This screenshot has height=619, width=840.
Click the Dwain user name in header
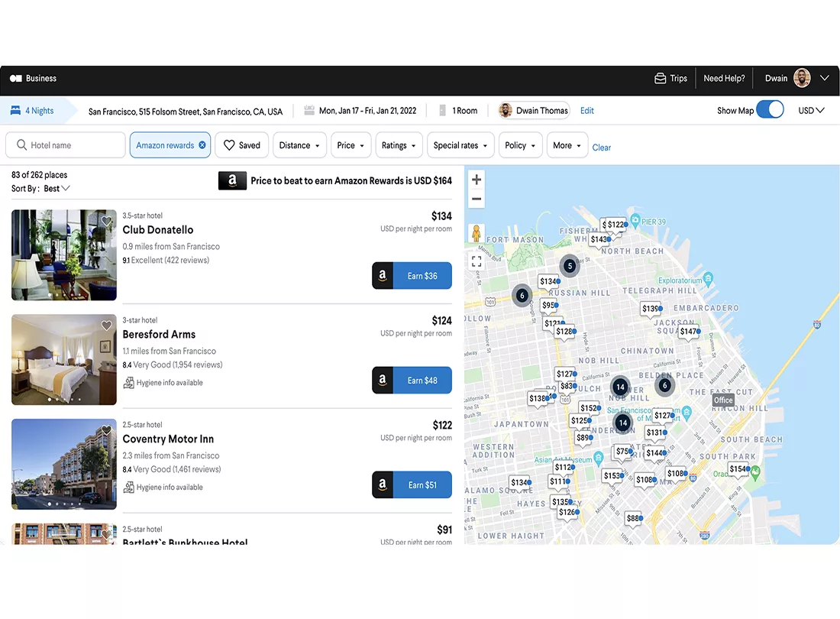click(776, 78)
